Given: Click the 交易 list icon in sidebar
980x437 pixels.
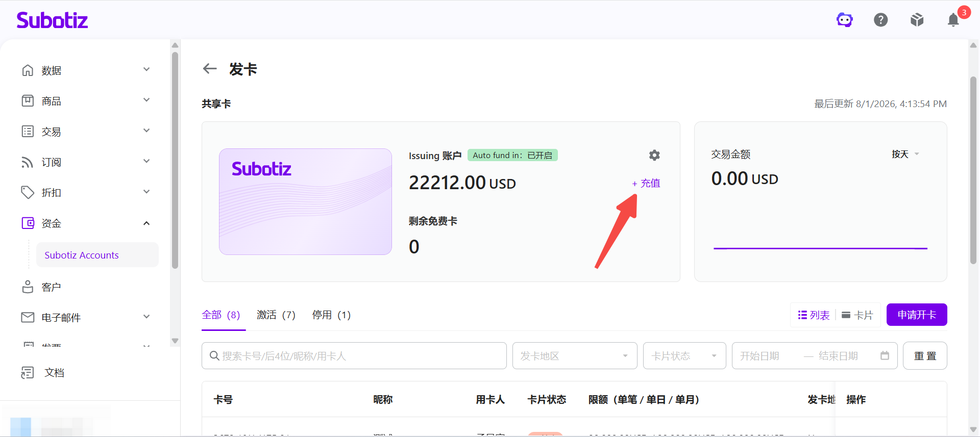Looking at the screenshot, I should (28, 132).
